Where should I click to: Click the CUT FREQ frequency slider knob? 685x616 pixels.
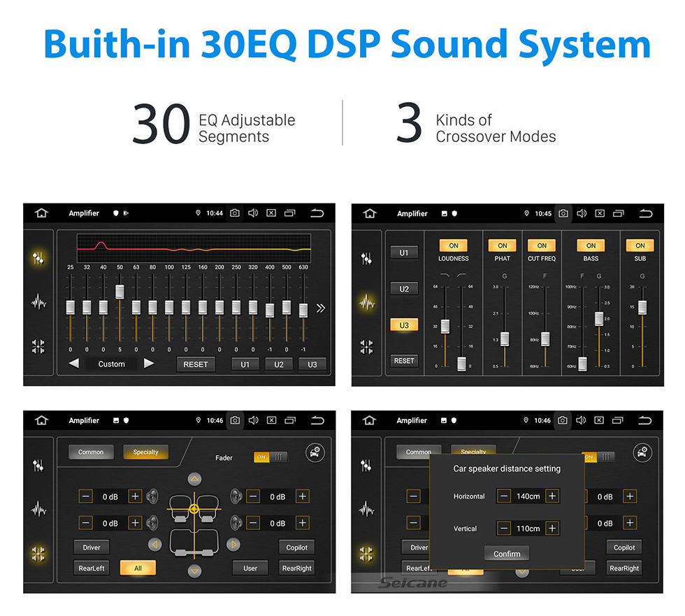545,339
